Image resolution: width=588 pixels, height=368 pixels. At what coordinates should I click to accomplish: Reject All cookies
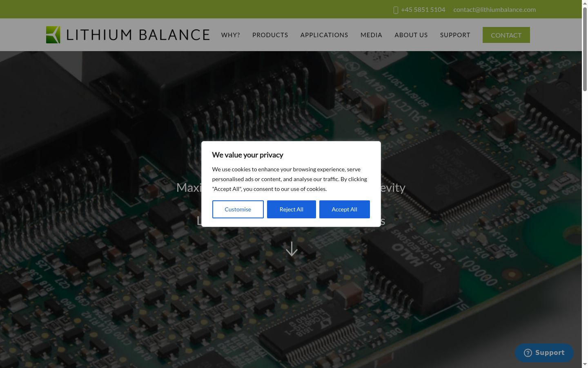(292, 209)
